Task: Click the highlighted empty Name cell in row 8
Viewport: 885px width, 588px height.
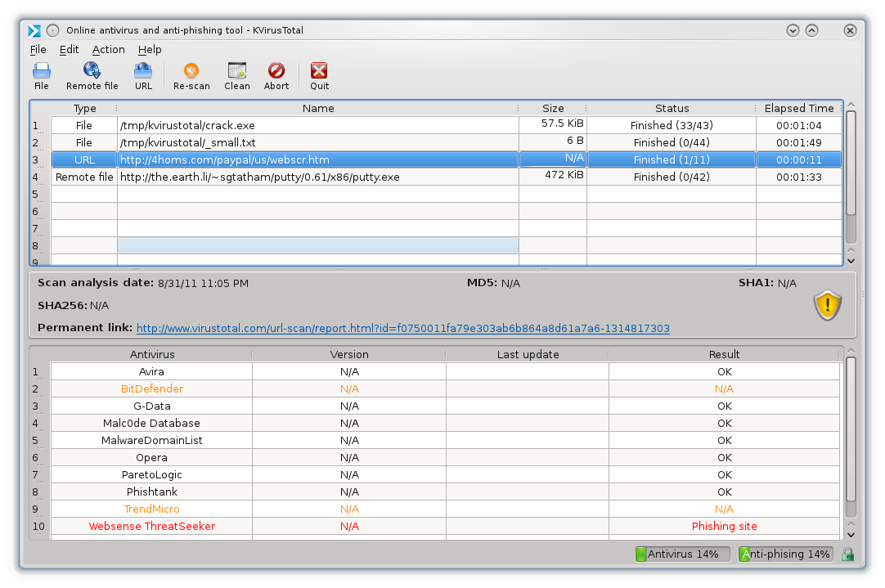Action: 318,245
